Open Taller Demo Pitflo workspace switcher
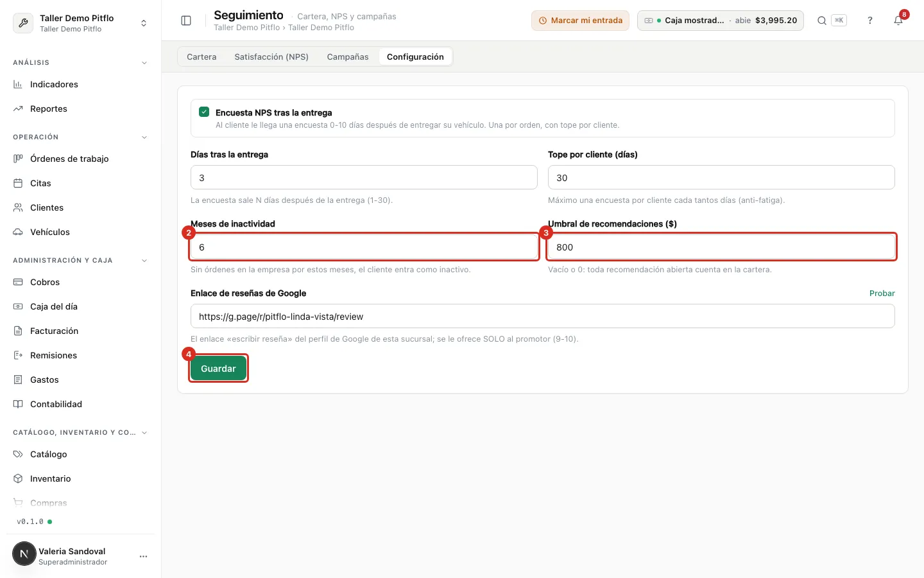924x578 pixels. 80,23
